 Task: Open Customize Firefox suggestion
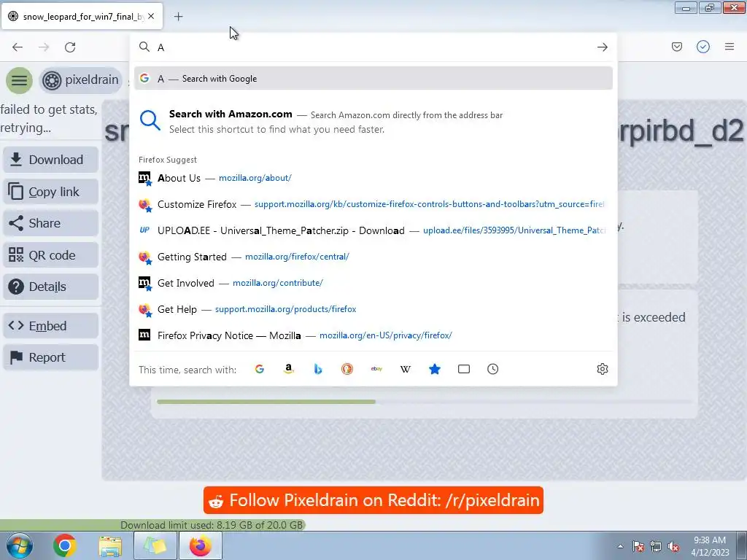[x=373, y=204]
